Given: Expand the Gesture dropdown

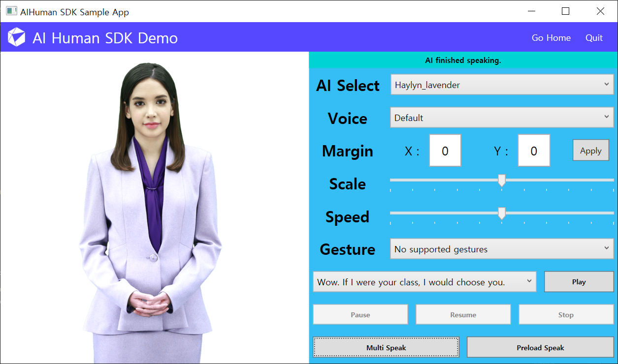Looking at the screenshot, I should (502, 249).
